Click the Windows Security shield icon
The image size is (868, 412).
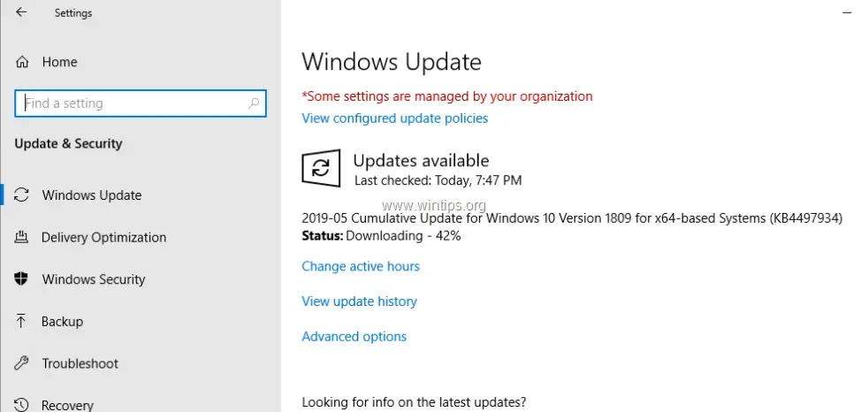click(x=21, y=279)
